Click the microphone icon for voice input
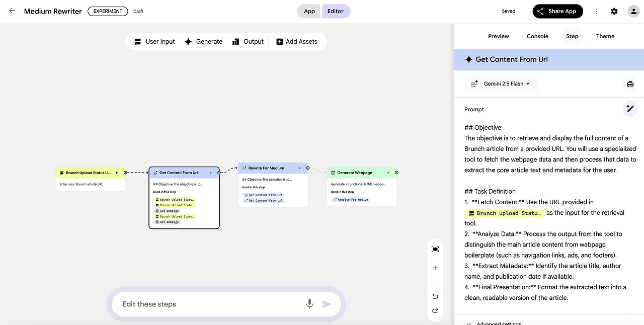 pyautogui.click(x=309, y=304)
